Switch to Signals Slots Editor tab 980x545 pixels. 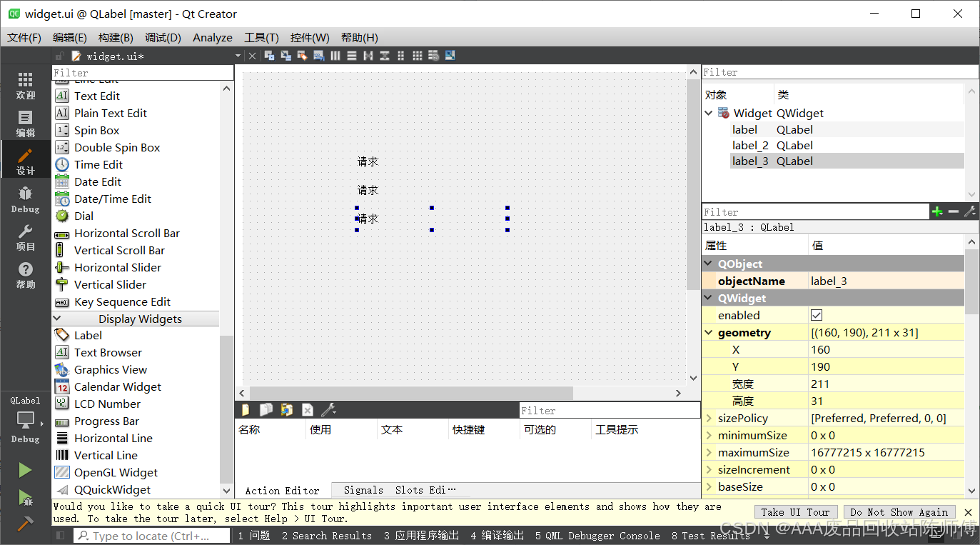click(400, 490)
